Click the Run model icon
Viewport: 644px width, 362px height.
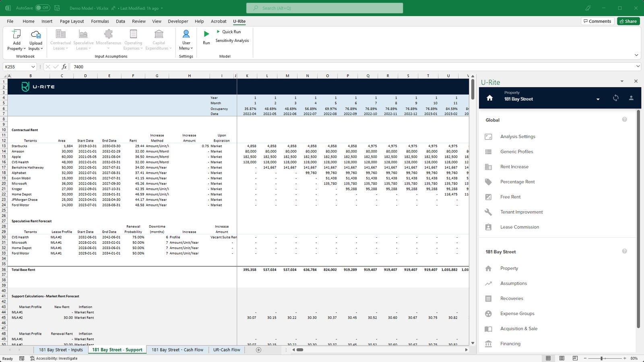[206, 35]
